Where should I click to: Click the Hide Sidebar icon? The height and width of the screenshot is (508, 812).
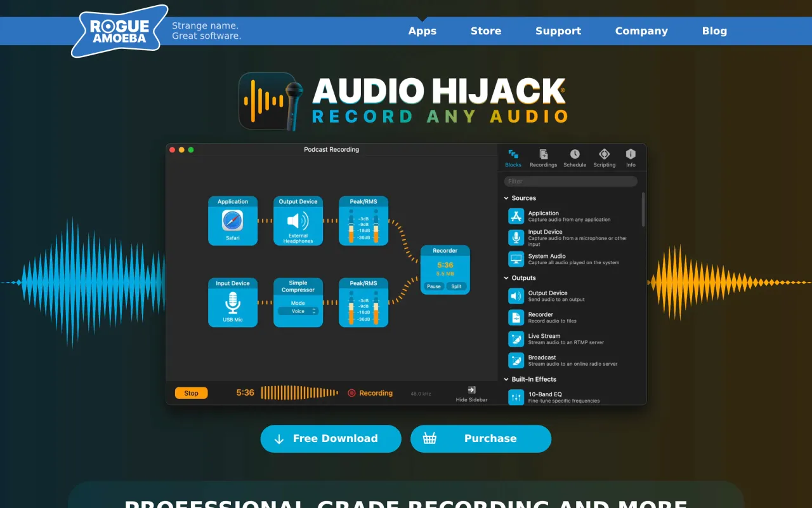[471, 390]
